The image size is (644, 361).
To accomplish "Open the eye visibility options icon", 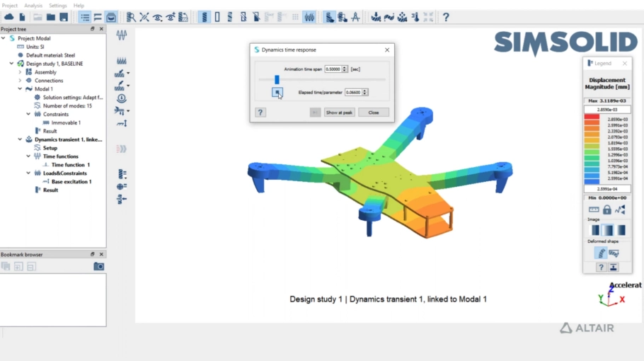I will (157, 17).
